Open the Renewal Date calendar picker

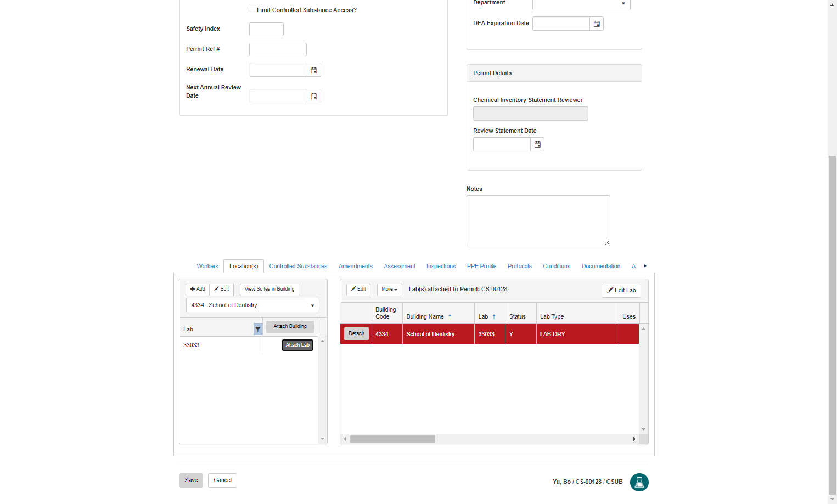click(314, 70)
